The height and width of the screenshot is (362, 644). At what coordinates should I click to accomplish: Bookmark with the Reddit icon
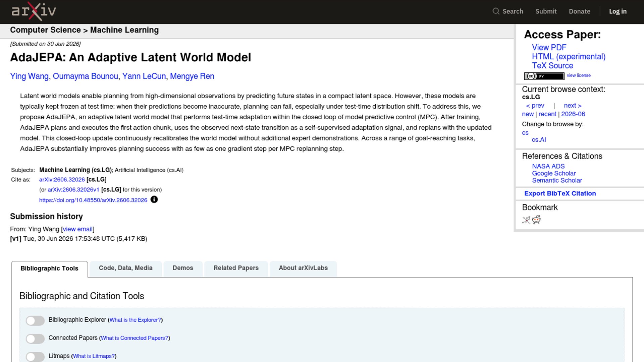pyautogui.click(x=536, y=220)
